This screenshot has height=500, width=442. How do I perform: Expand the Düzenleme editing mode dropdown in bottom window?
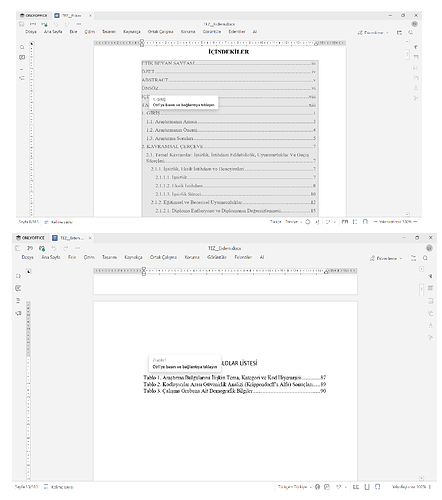[386, 258]
